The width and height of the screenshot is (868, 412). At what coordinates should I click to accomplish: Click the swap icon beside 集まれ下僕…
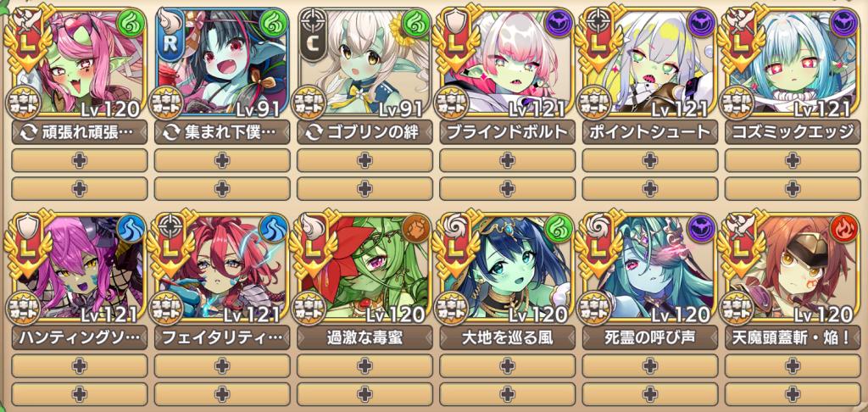pos(171,133)
